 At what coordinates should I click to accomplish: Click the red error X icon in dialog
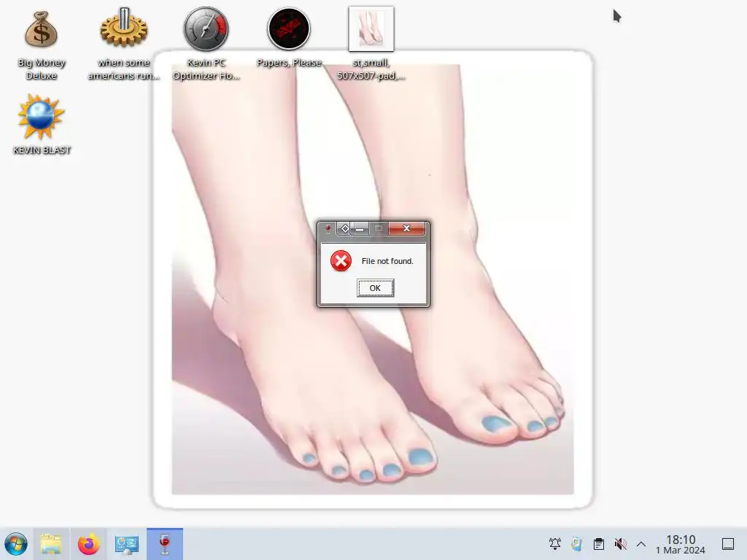[341, 261]
